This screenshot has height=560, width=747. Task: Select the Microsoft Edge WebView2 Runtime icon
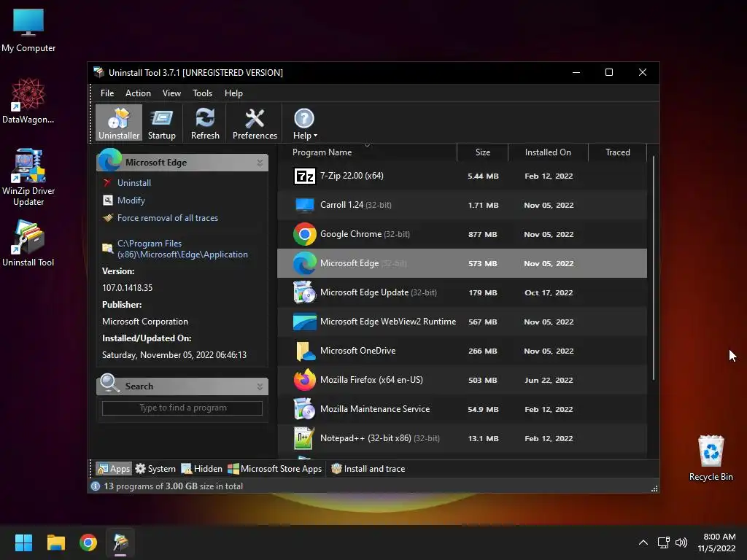point(304,322)
